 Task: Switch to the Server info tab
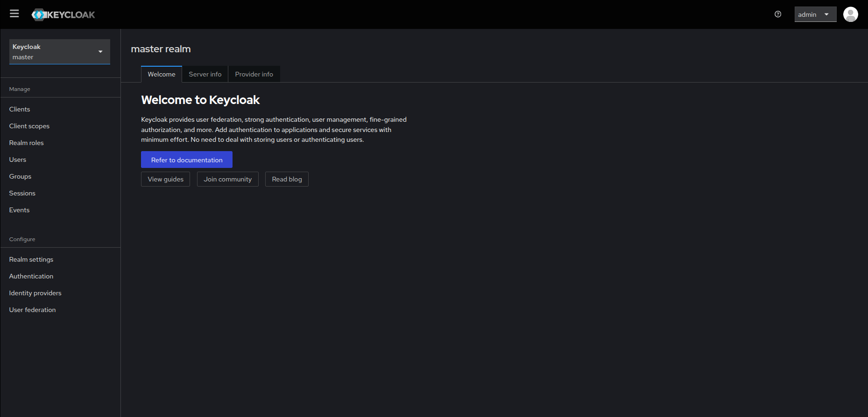(205, 74)
